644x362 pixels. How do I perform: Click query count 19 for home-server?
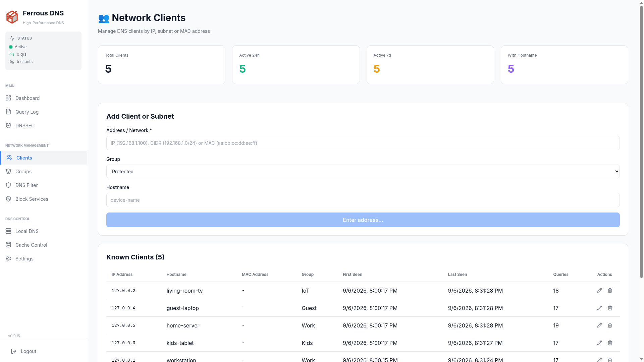(x=556, y=325)
